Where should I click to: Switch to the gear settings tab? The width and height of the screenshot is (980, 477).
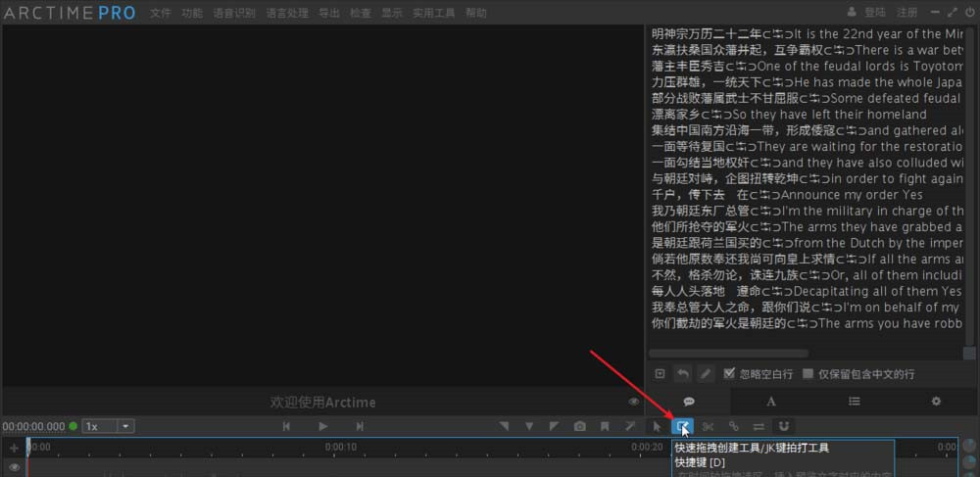click(x=936, y=402)
